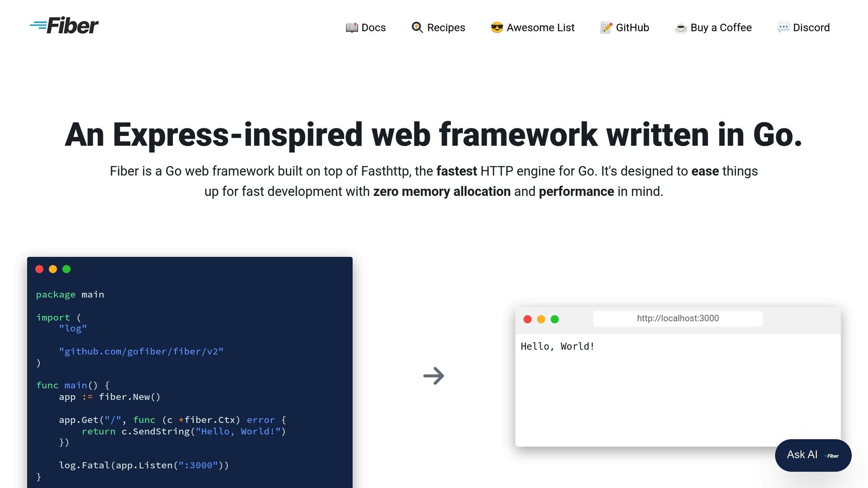Click the "log" import string
Viewport: 868px width, 488px height.
[73, 328]
